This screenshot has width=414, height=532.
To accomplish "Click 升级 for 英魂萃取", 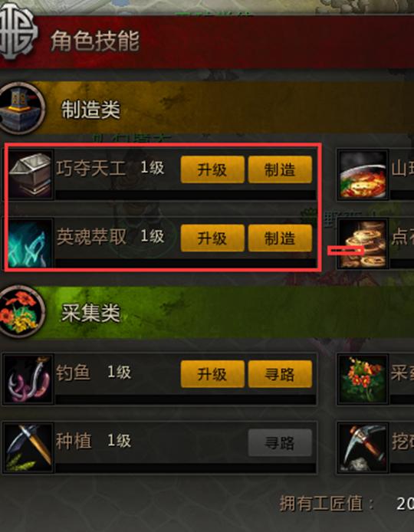I will click(x=212, y=238).
